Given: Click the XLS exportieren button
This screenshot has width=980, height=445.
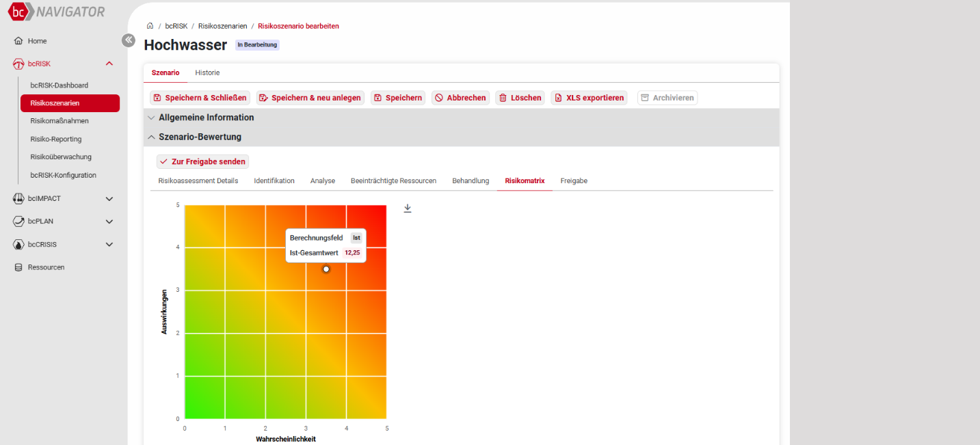Looking at the screenshot, I should click(589, 98).
